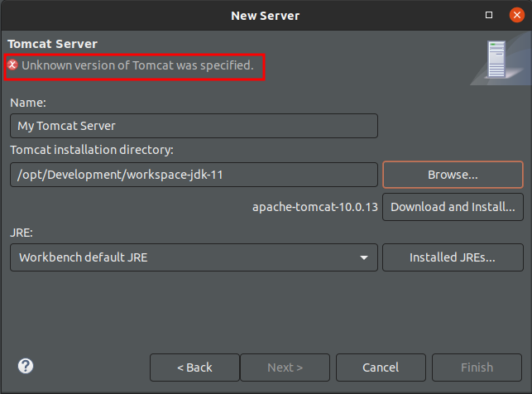Click the help question mark icon
This screenshot has height=394, width=532.
(26, 366)
